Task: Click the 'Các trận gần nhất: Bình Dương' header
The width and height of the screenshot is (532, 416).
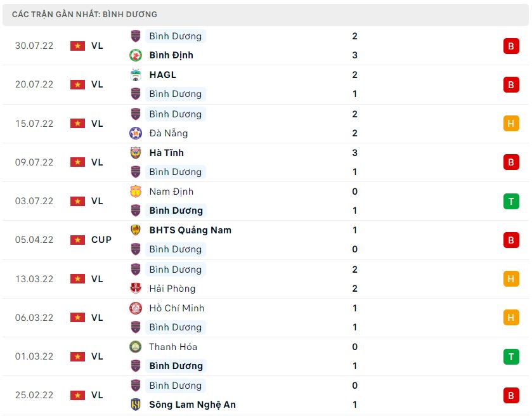Action: point(84,14)
